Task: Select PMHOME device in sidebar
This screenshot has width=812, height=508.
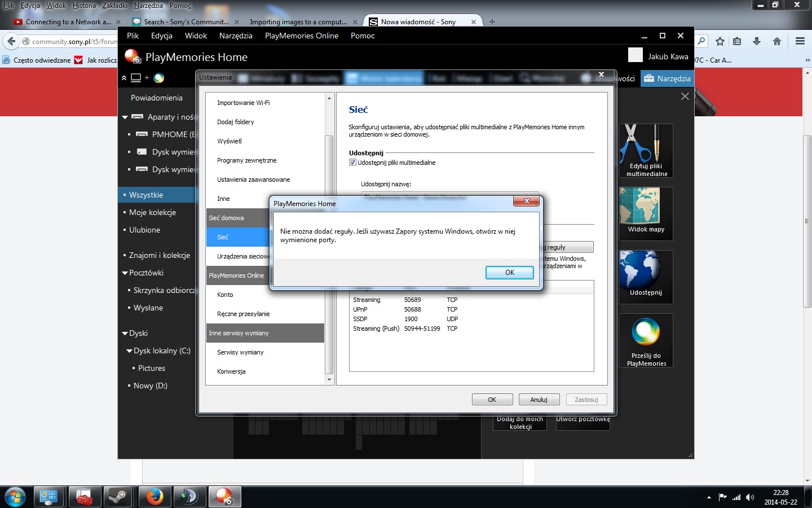Action: coord(173,134)
